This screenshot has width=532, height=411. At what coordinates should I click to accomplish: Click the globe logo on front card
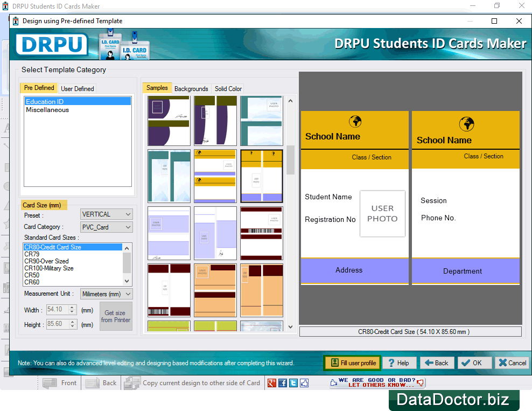[355, 121]
